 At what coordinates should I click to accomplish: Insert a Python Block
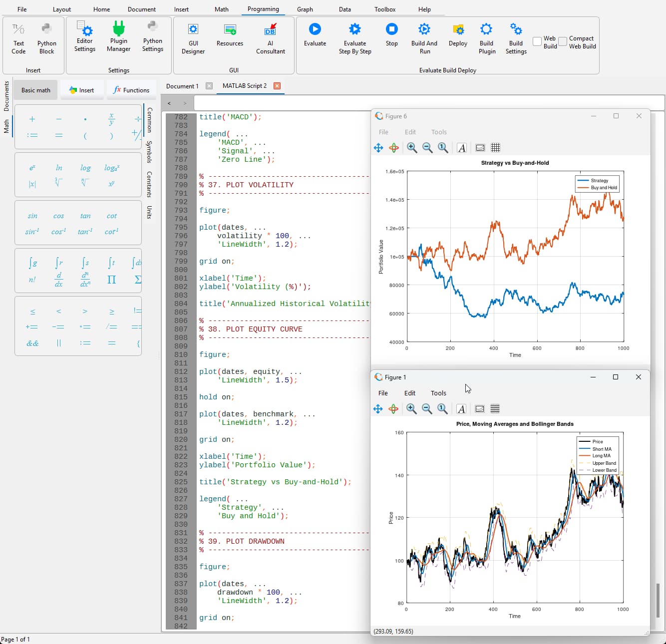46,38
